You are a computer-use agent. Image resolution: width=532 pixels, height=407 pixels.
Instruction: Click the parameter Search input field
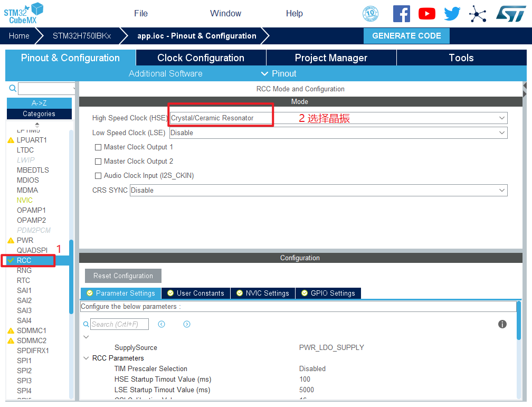coord(119,324)
